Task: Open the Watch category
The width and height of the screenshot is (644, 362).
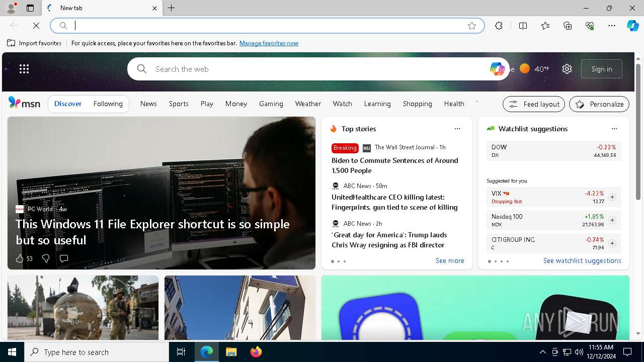Action: pyautogui.click(x=342, y=104)
